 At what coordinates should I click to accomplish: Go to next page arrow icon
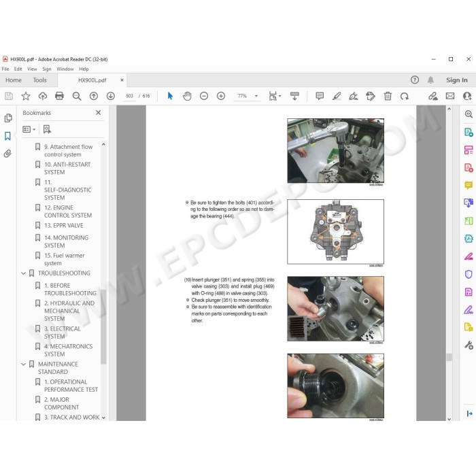(x=111, y=97)
